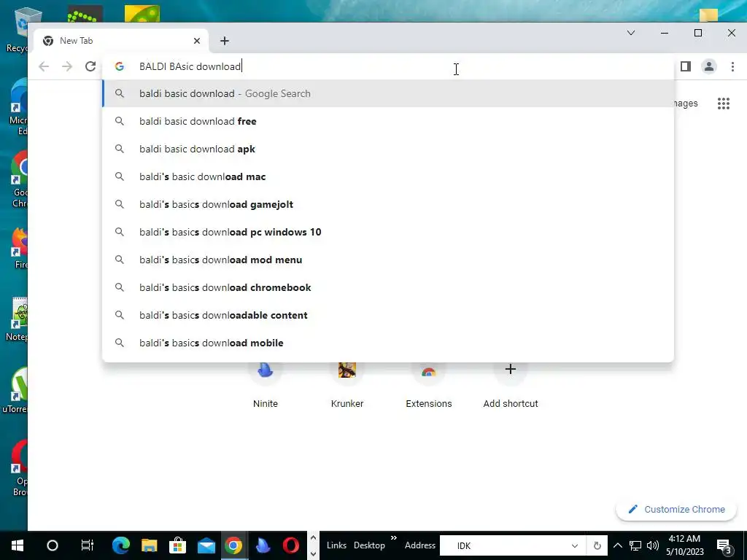The image size is (747, 560).
Task: Click the taskbar toolbar scroll-down arrow
Action: (313, 553)
